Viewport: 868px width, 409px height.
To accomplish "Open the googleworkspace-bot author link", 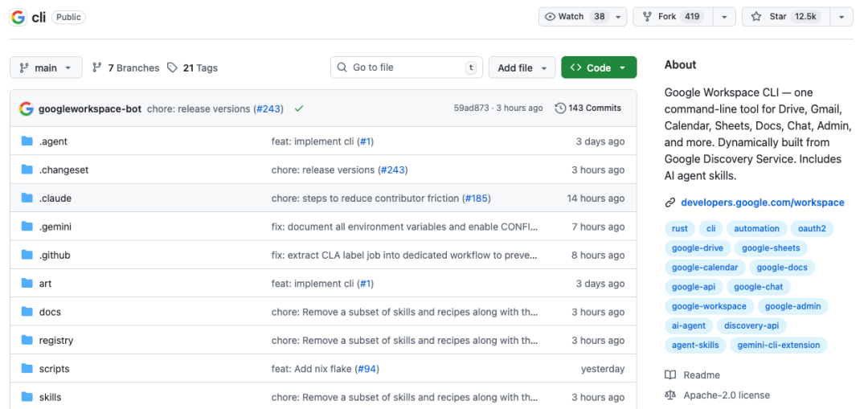I will point(90,108).
